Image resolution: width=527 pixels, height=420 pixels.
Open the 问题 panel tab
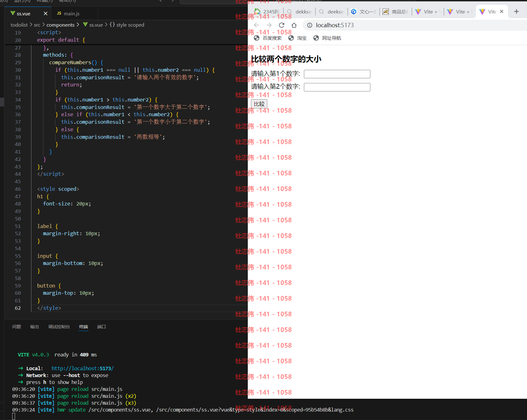(17, 327)
